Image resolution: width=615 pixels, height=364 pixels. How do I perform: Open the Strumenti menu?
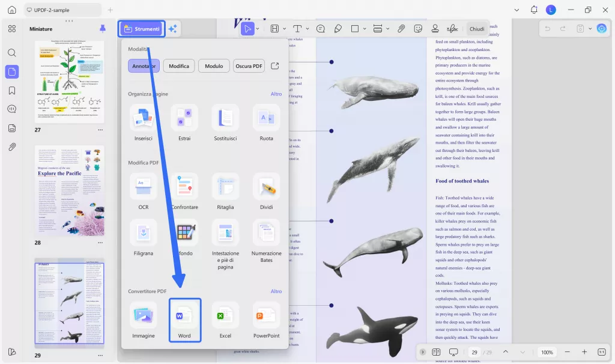point(141,28)
